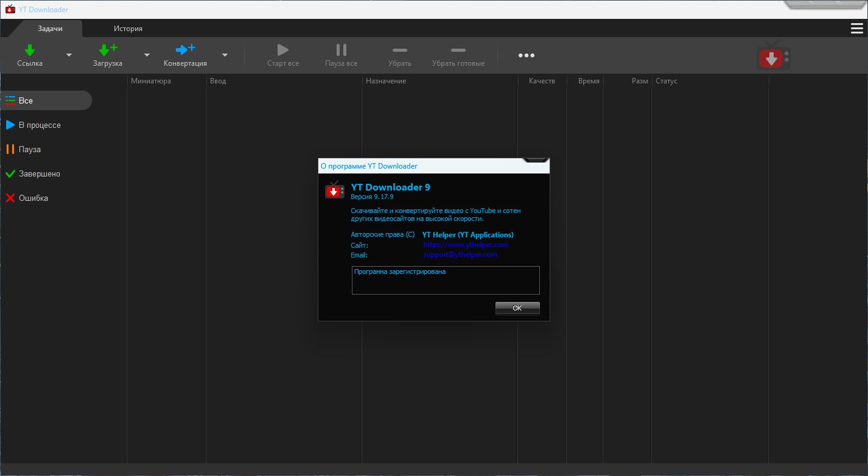Click the blue Конвертация convert button
This screenshot has width=868, height=476.
tap(185, 55)
